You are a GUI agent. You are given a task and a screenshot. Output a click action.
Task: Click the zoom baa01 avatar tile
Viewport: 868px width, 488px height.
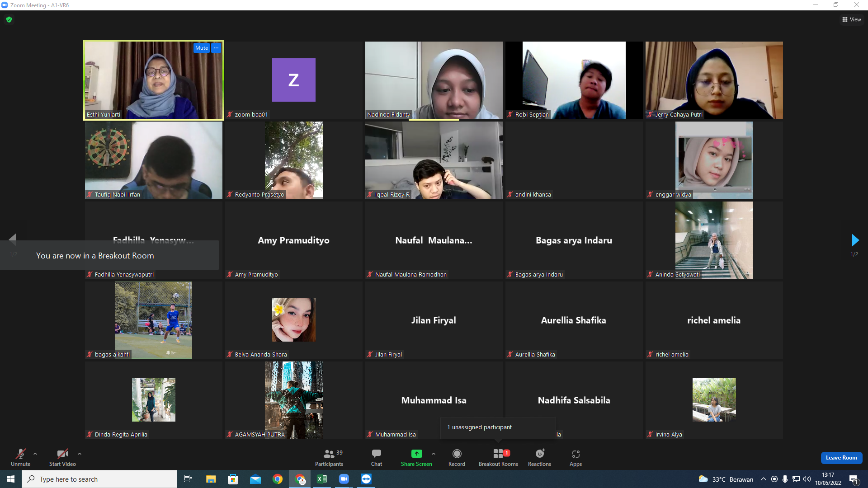click(294, 80)
